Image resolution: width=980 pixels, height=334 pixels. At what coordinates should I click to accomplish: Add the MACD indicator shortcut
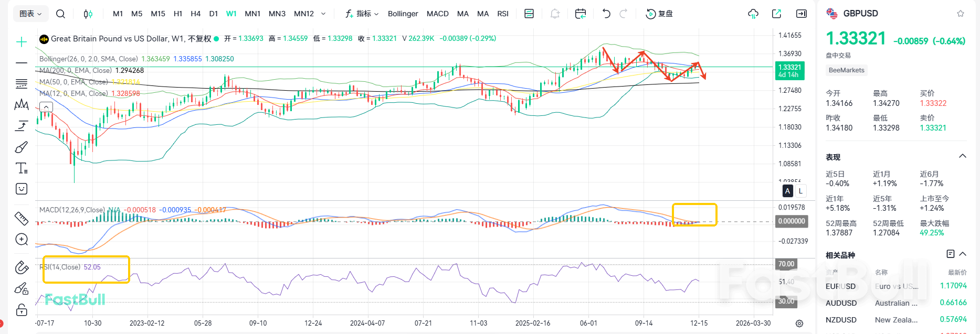437,14
